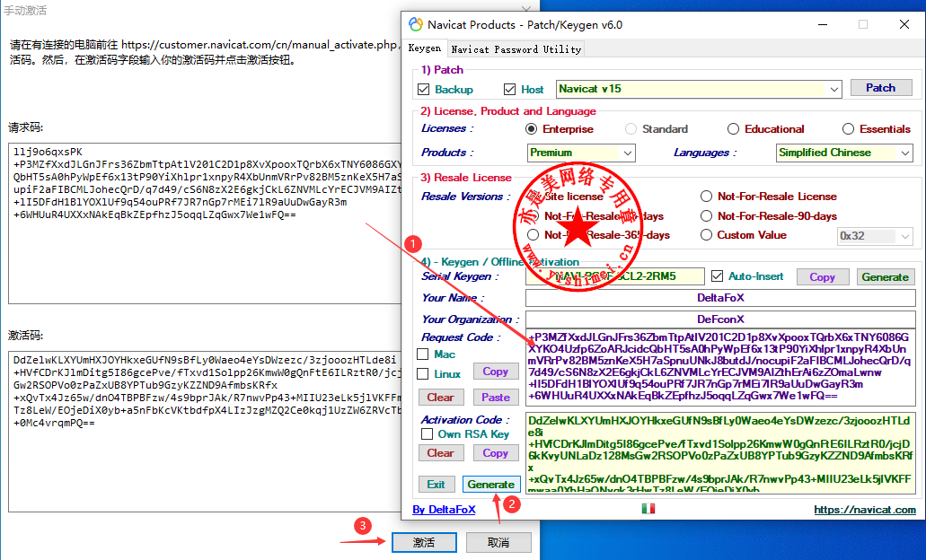926x560 pixels.
Task: Click the Your Name field containing DeltaFoX
Action: click(x=720, y=298)
